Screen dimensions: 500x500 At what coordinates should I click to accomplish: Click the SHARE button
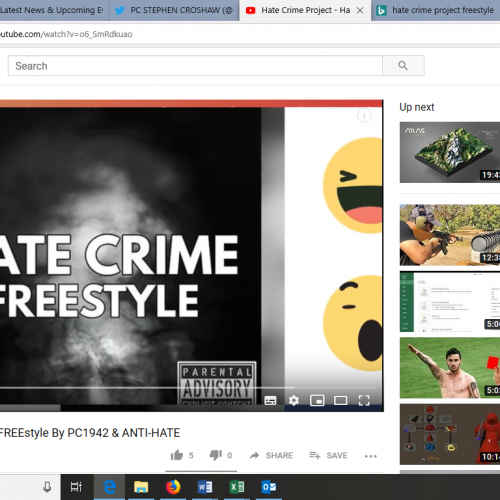tap(271, 455)
